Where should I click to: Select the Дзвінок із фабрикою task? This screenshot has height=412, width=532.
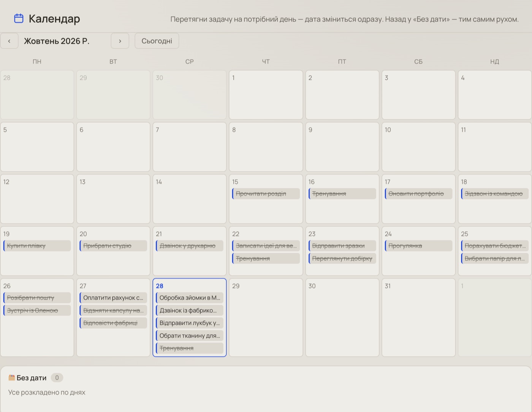pos(190,310)
